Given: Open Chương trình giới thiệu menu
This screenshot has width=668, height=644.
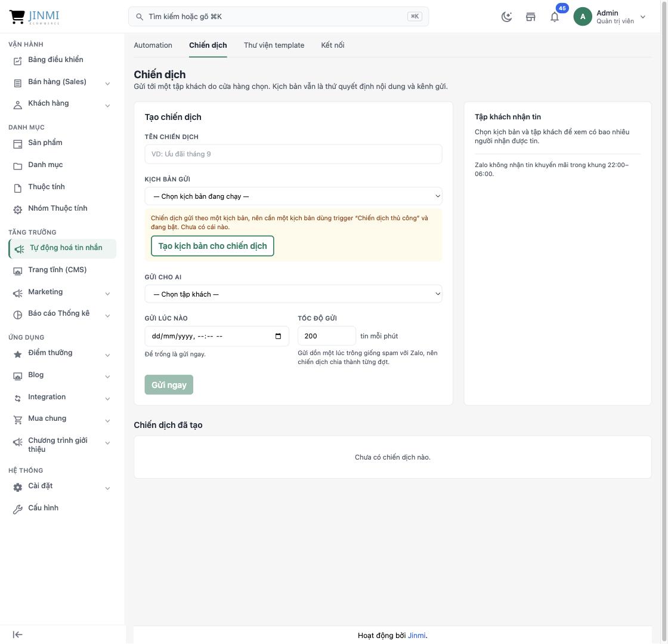Looking at the screenshot, I should click(61, 445).
